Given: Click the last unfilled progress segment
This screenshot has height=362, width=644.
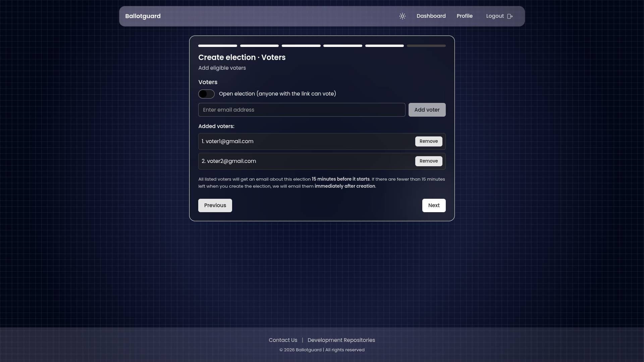Looking at the screenshot, I should [x=426, y=46].
